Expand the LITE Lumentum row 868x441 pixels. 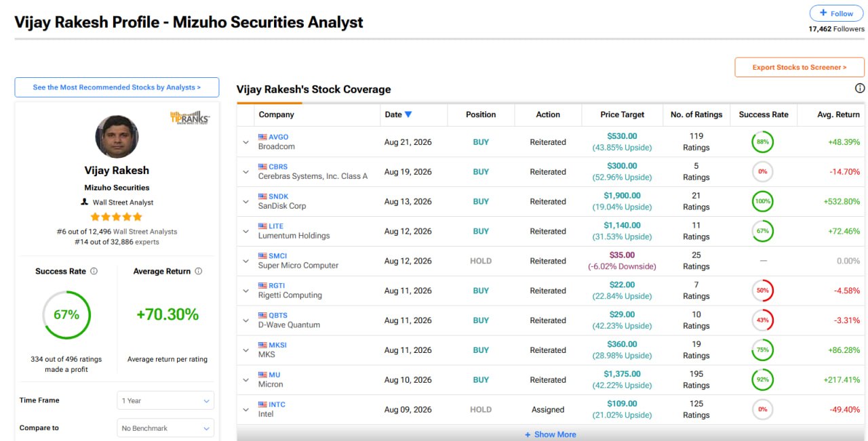pyautogui.click(x=246, y=232)
